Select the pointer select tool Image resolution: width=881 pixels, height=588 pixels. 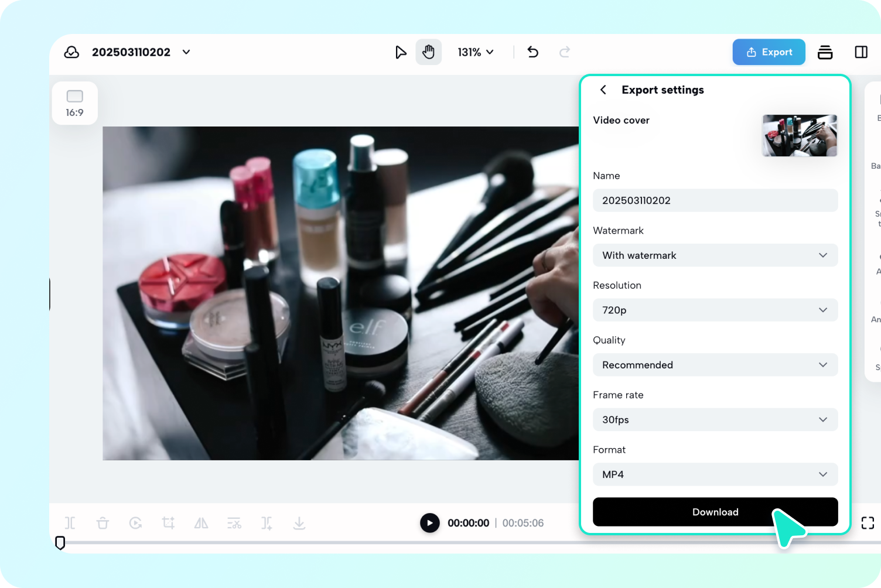tap(401, 52)
